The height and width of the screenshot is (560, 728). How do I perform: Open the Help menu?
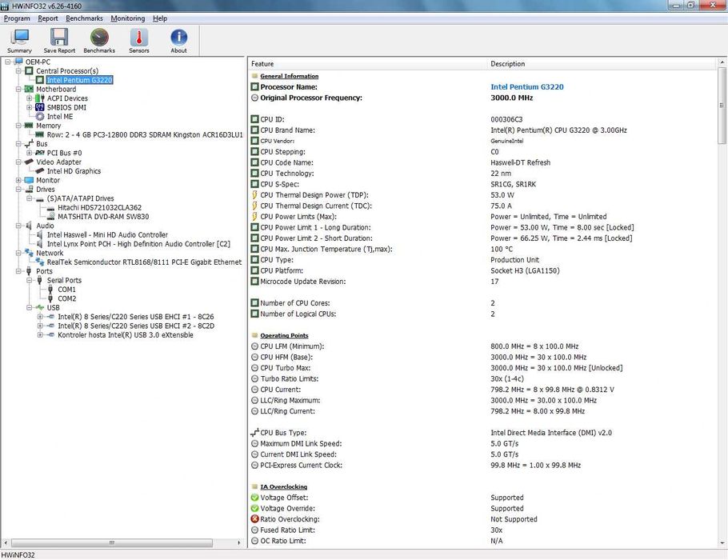coord(160,18)
